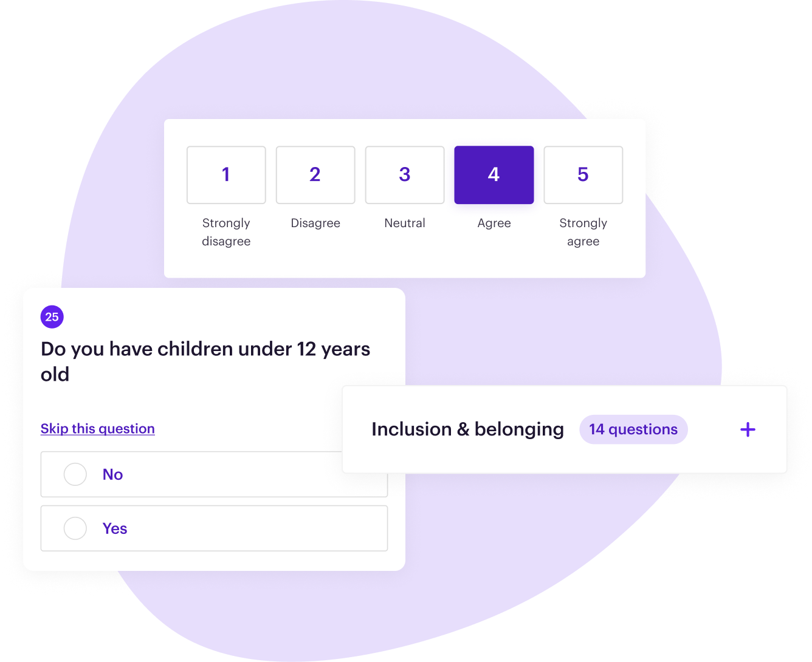Viewport: 812px width, 662px height.
Task: Click the children under 12 question title
Action: 205,361
